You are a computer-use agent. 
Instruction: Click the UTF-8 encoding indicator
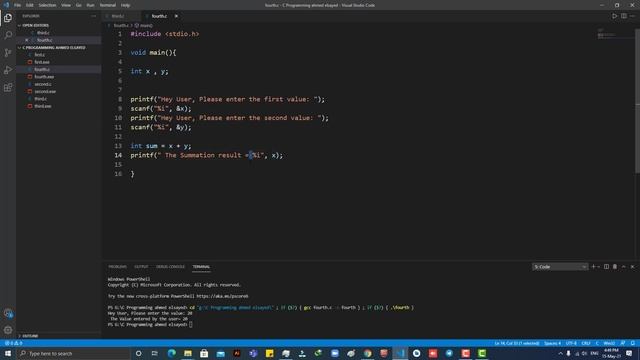click(571, 343)
